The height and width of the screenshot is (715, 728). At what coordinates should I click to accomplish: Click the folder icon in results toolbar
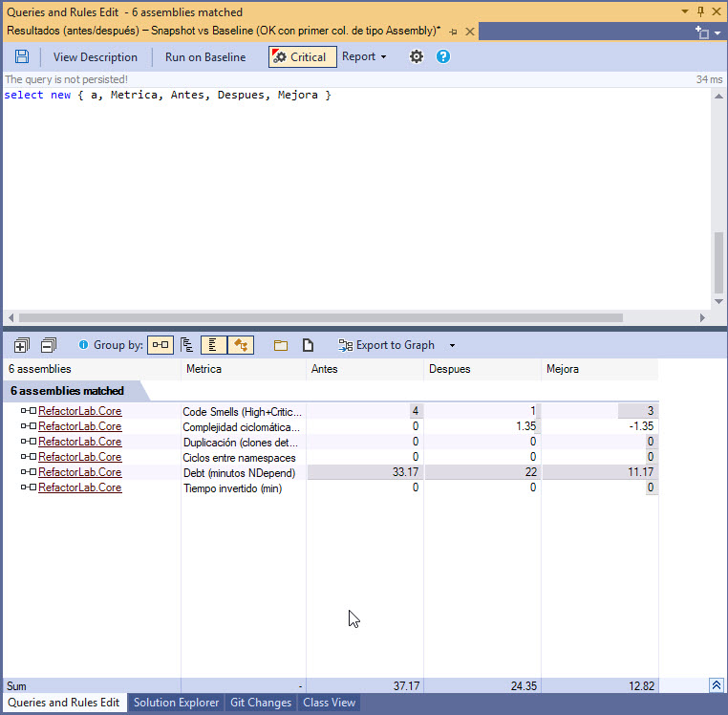click(281, 345)
